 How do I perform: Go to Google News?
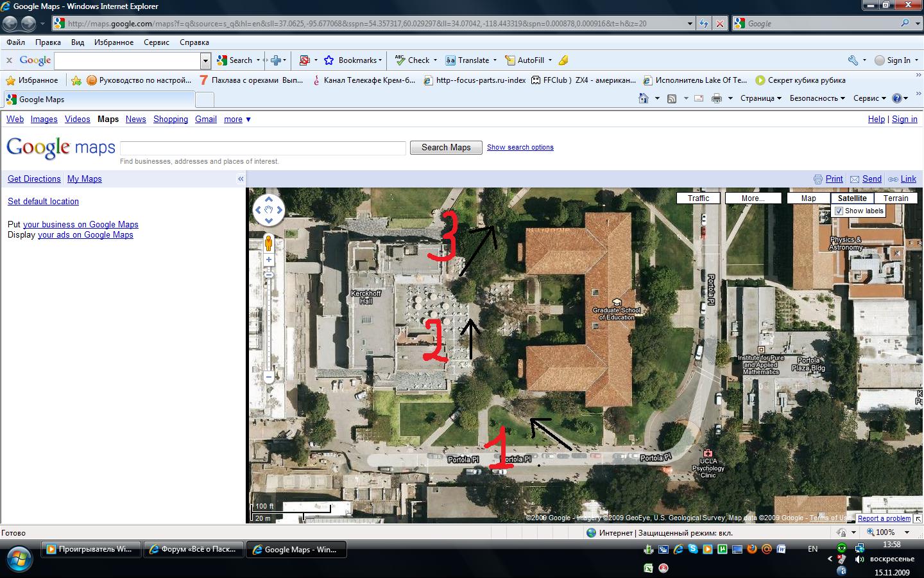tap(135, 119)
